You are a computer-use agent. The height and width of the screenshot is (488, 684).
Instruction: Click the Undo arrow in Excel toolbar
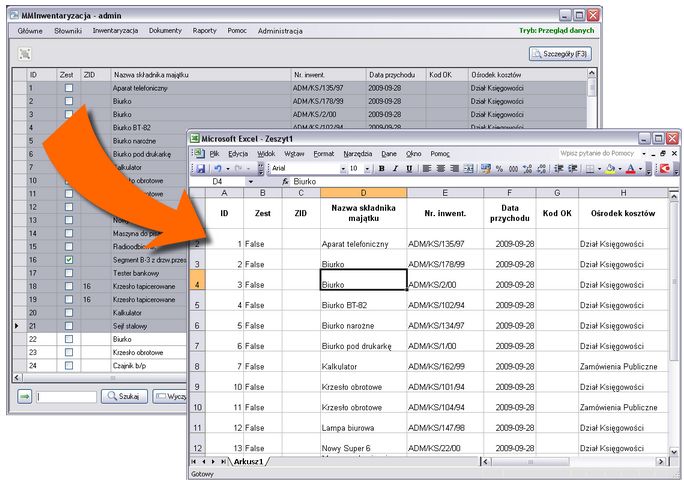point(218,169)
